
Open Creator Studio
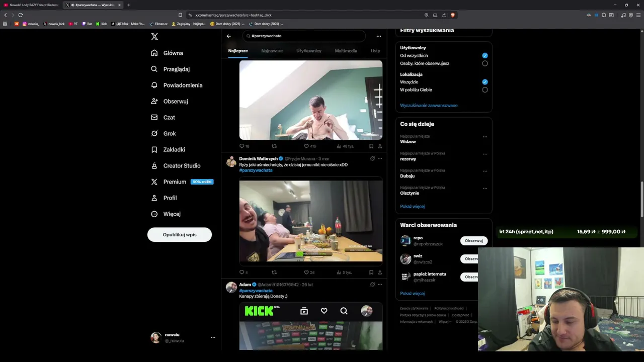pos(176,165)
